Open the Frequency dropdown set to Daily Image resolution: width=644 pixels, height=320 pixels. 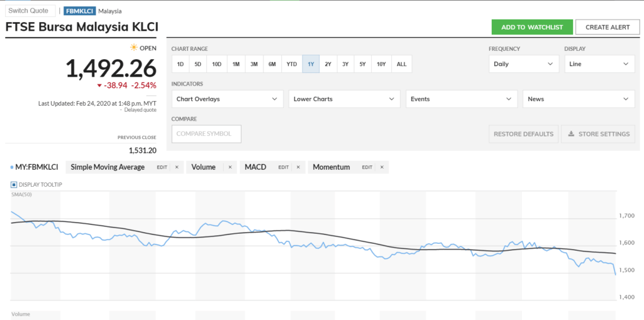pyautogui.click(x=523, y=64)
